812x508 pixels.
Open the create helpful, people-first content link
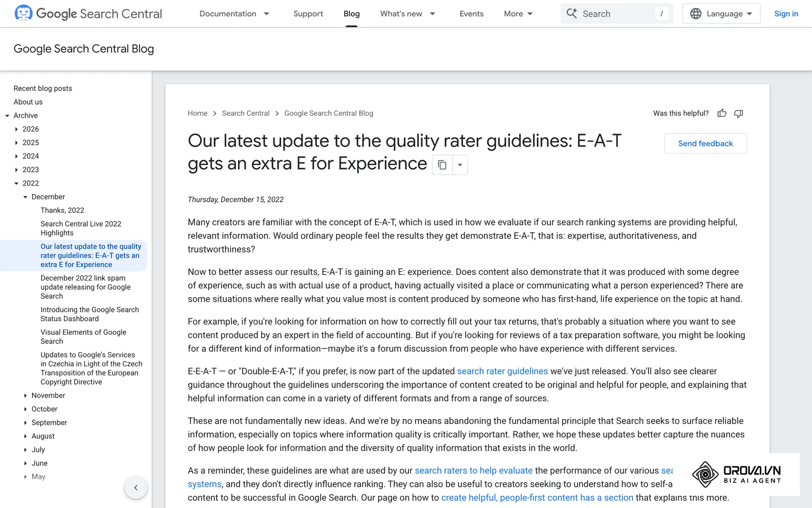coord(537,498)
